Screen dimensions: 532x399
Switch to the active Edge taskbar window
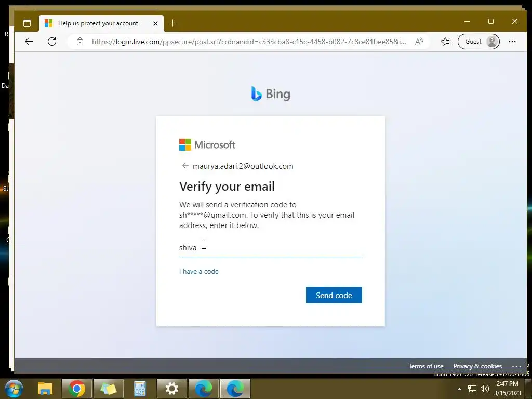tap(235, 389)
